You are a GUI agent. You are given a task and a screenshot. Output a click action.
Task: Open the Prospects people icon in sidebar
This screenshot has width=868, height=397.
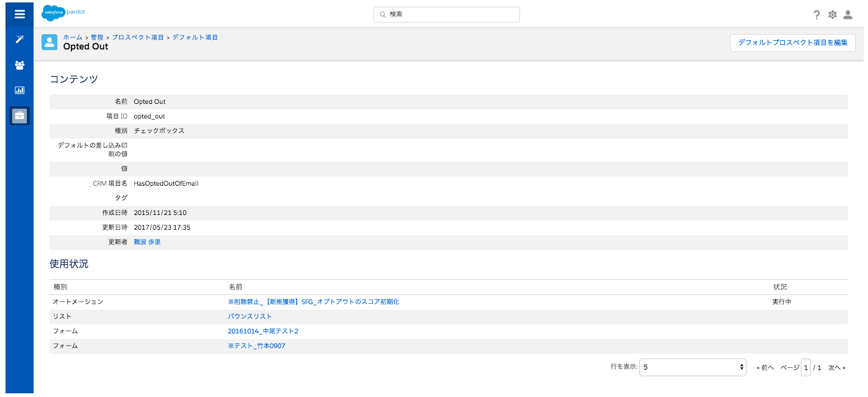20,65
